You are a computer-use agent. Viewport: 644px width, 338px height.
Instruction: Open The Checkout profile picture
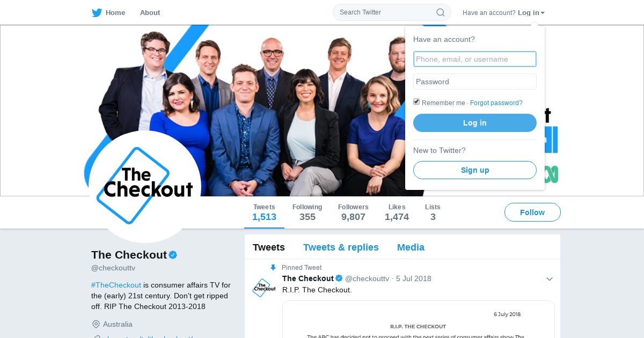point(144,186)
